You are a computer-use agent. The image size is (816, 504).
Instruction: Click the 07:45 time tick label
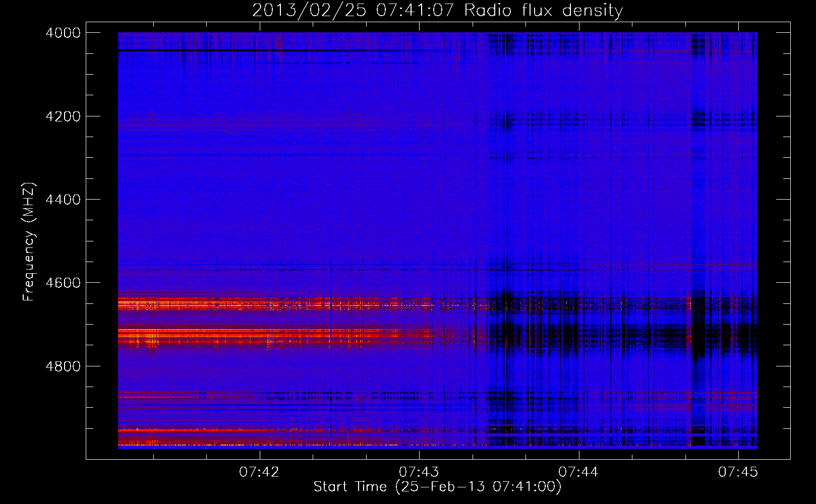pyautogui.click(x=738, y=472)
